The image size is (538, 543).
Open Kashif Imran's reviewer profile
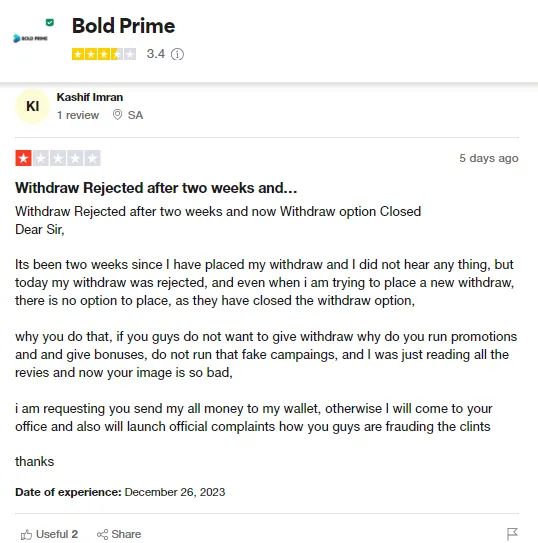tap(90, 97)
